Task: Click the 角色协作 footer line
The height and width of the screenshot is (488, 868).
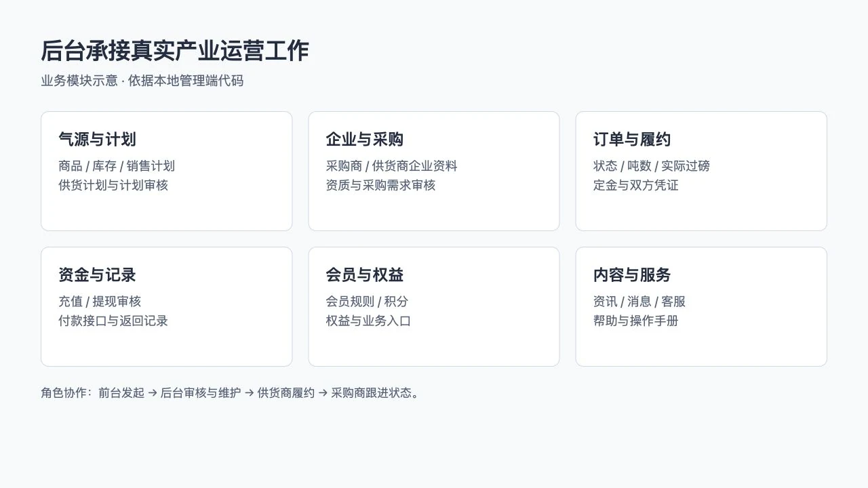Action: 231,393
